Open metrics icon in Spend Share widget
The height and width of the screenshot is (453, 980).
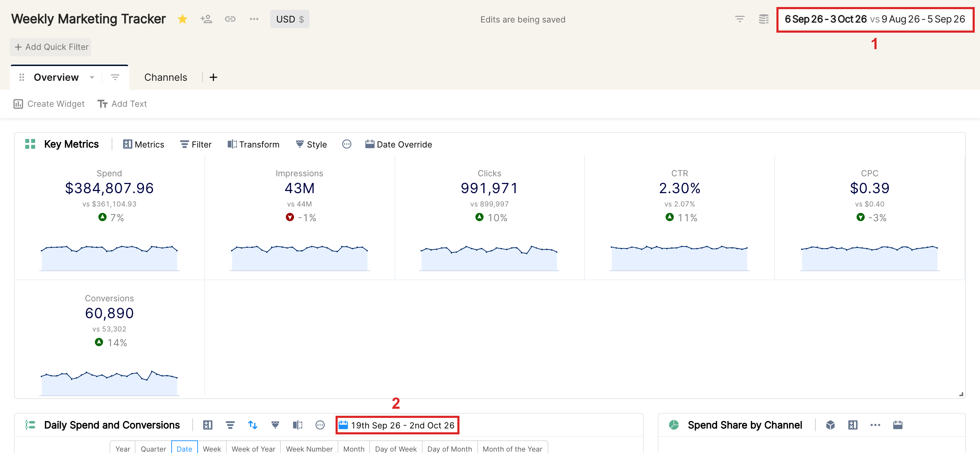(853, 425)
